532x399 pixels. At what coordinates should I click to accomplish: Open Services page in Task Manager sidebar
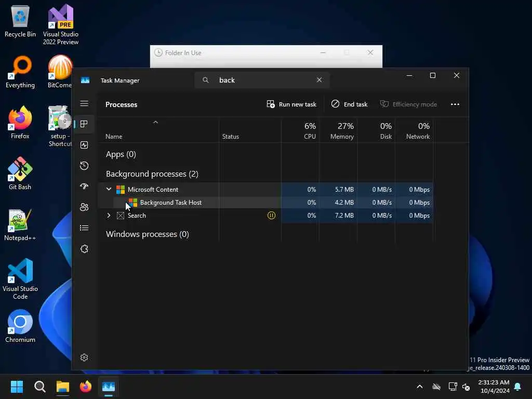click(84, 249)
